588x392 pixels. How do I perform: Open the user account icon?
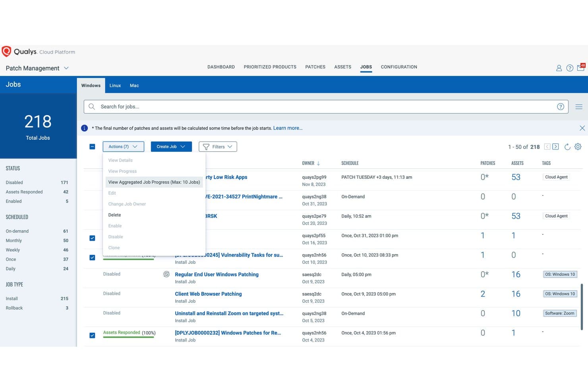[x=559, y=68]
